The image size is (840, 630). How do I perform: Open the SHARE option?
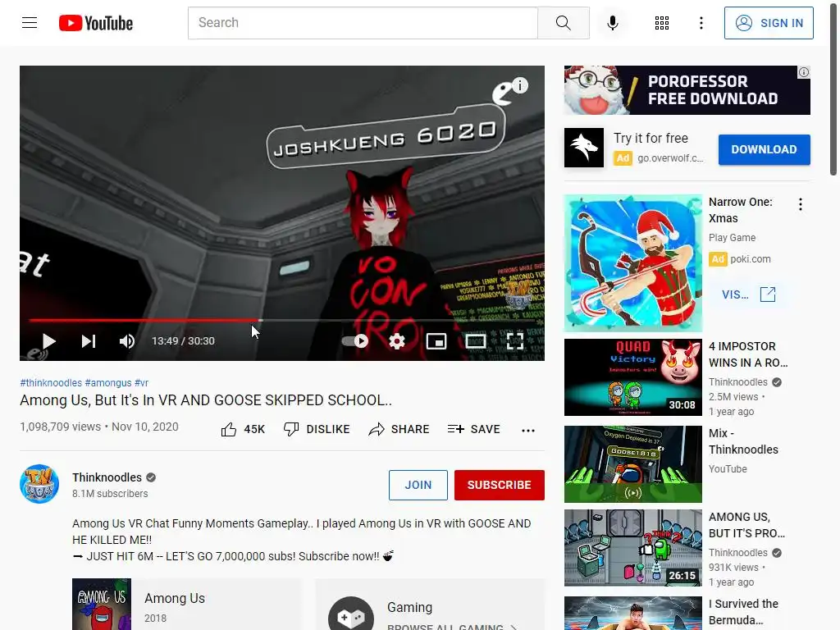[x=399, y=429]
